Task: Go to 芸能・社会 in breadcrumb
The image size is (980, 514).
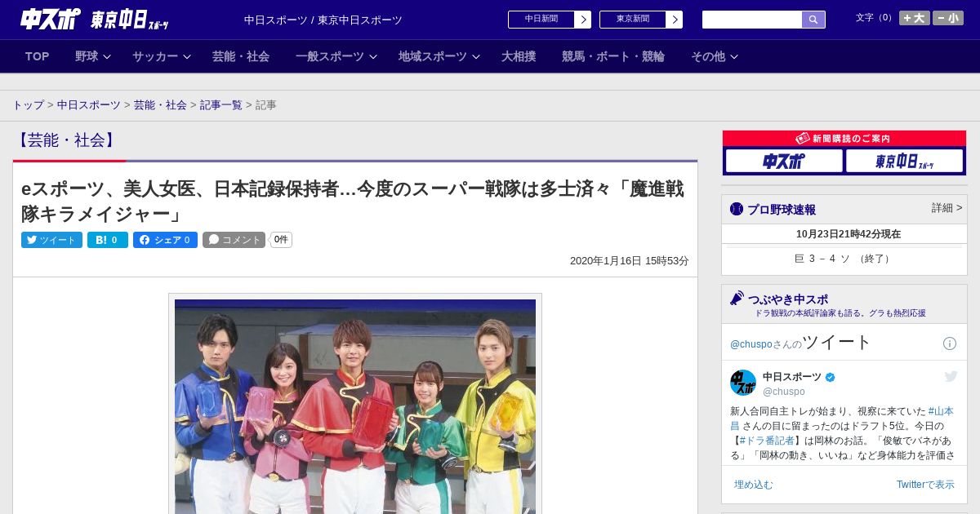Action: point(160,105)
